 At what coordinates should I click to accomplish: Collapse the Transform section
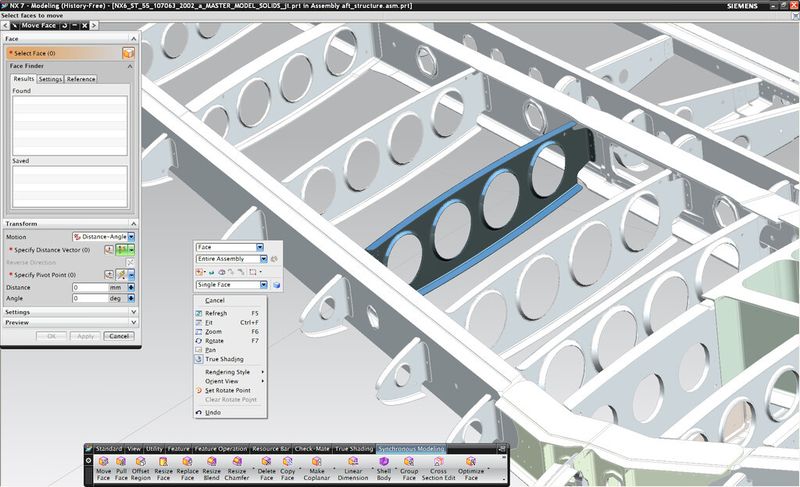[133, 223]
